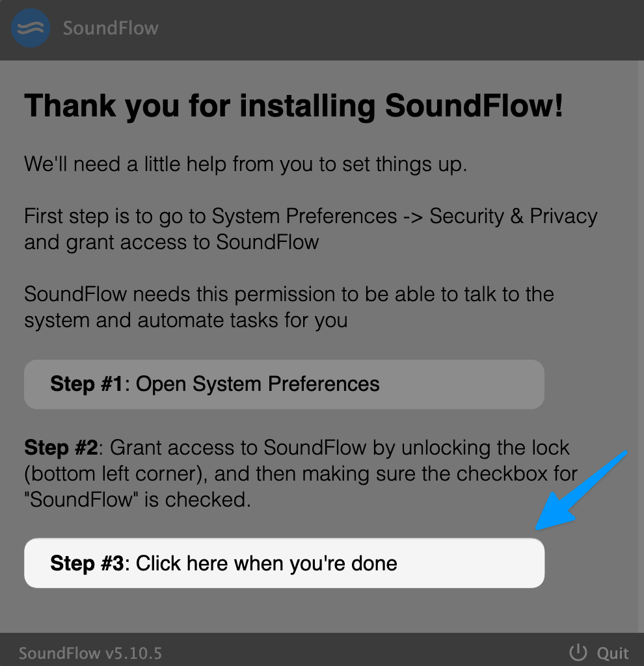The width and height of the screenshot is (644, 666).
Task: Open System Preferences via Step #1
Action: 284,384
